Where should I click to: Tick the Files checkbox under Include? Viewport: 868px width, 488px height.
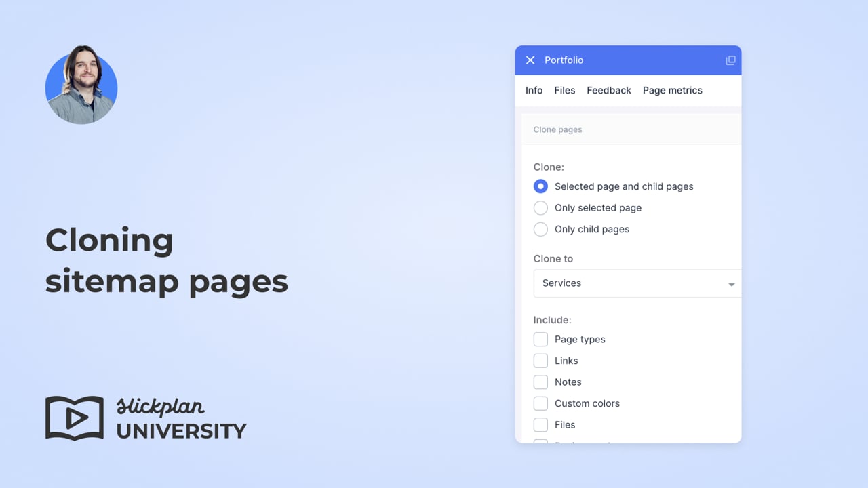(540, 425)
